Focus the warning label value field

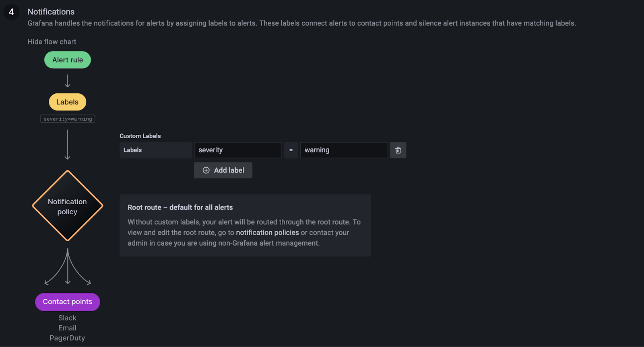point(344,150)
